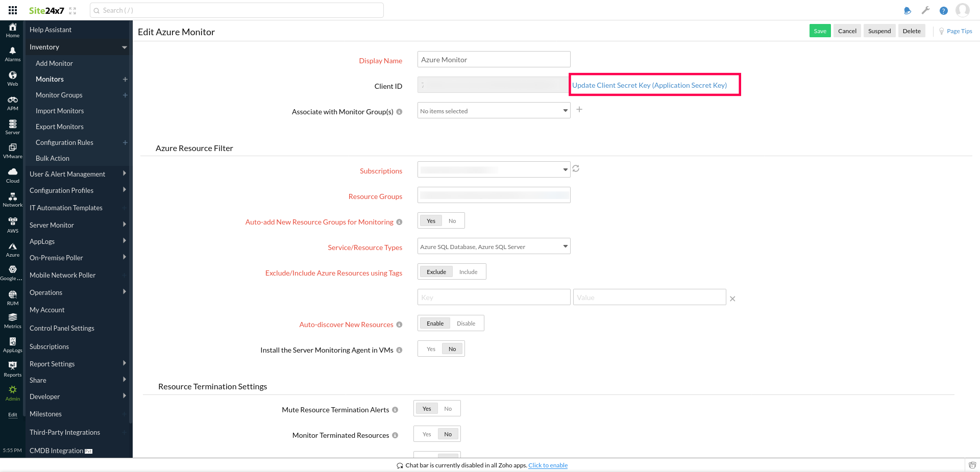
Task: Set Install Server Monitoring Agent to Yes
Action: [x=431, y=349]
